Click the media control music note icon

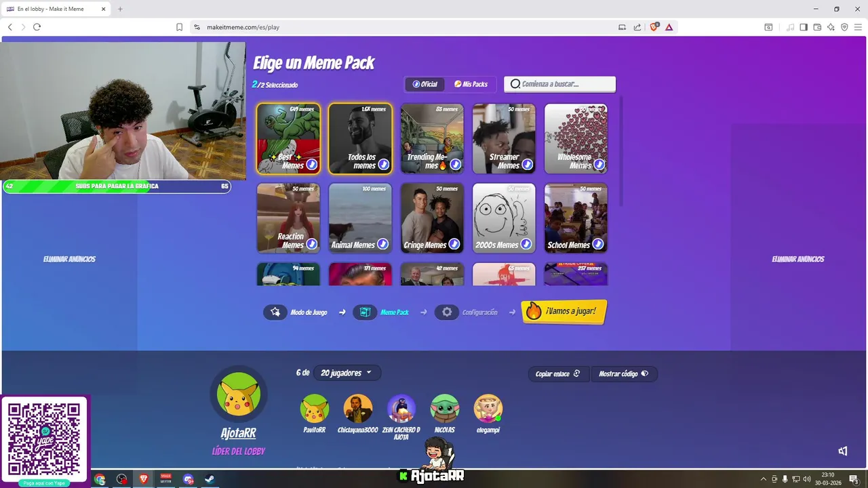pos(790,27)
